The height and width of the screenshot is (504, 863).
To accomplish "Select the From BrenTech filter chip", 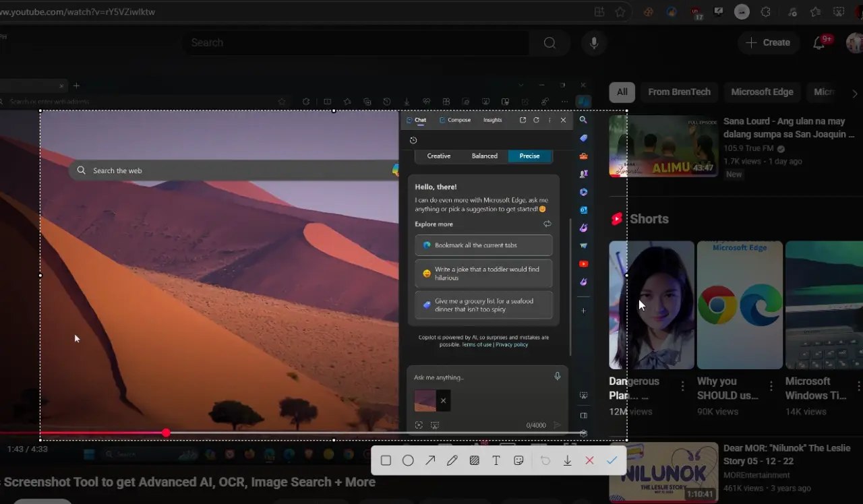I will [679, 92].
